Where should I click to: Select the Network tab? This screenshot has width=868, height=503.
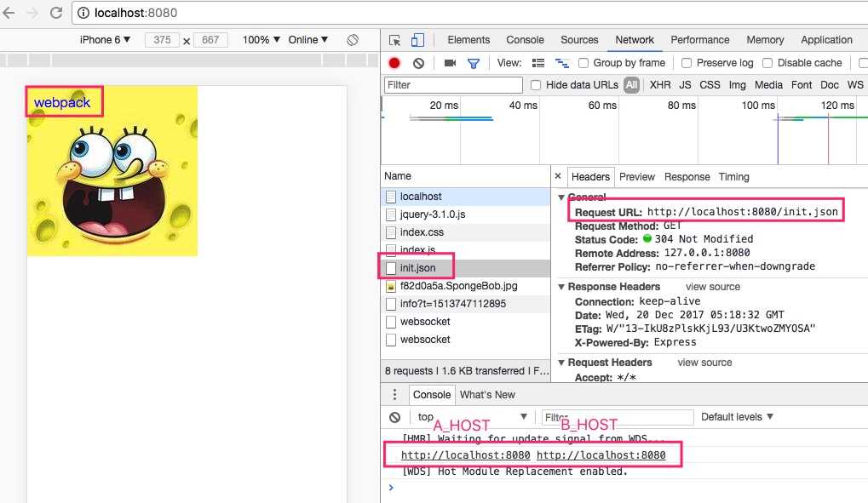click(x=635, y=40)
